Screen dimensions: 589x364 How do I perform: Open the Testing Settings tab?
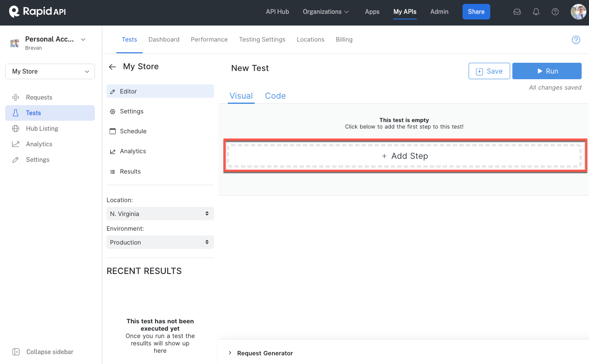tap(262, 39)
